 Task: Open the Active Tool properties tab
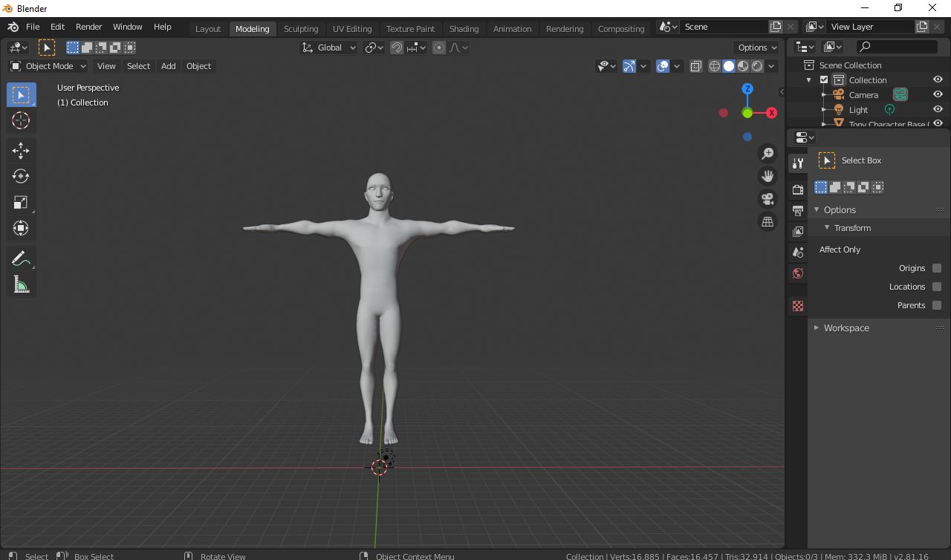[x=798, y=163]
